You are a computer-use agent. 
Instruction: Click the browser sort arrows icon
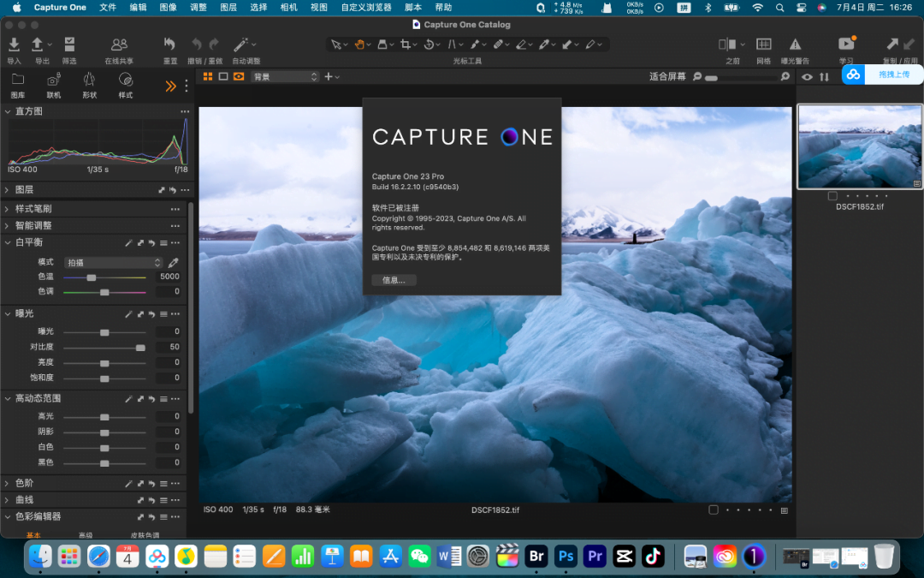[824, 77]
